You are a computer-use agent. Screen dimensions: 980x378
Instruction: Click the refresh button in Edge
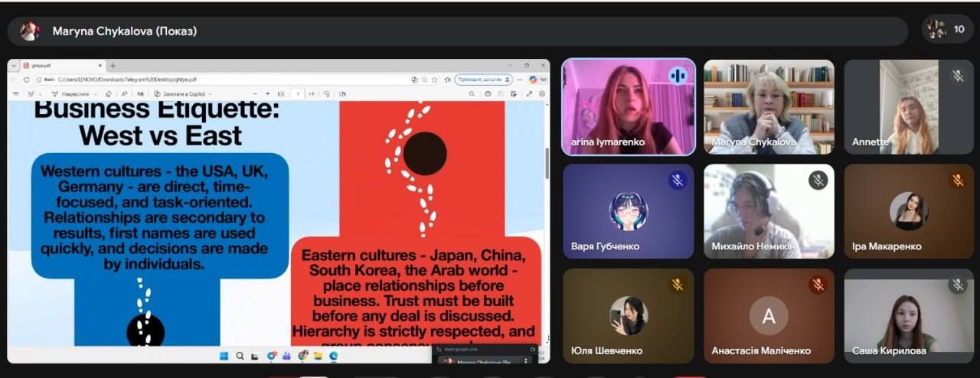click(26, 80)
